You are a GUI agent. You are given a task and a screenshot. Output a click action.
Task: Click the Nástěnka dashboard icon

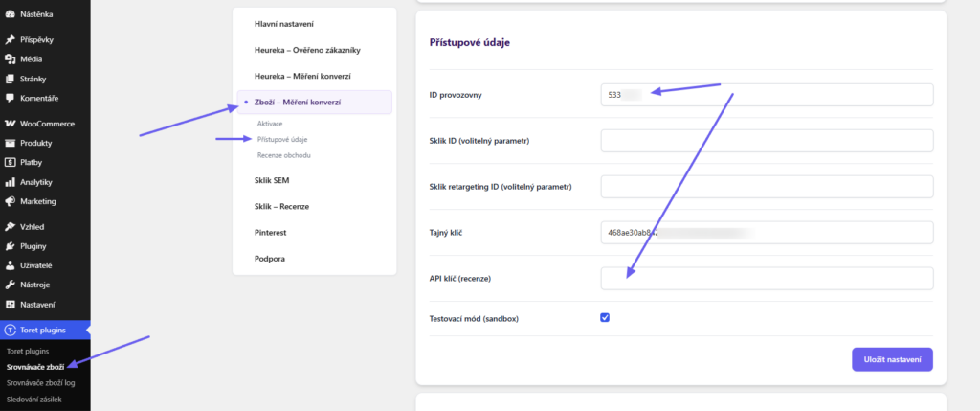coord(10,14)
